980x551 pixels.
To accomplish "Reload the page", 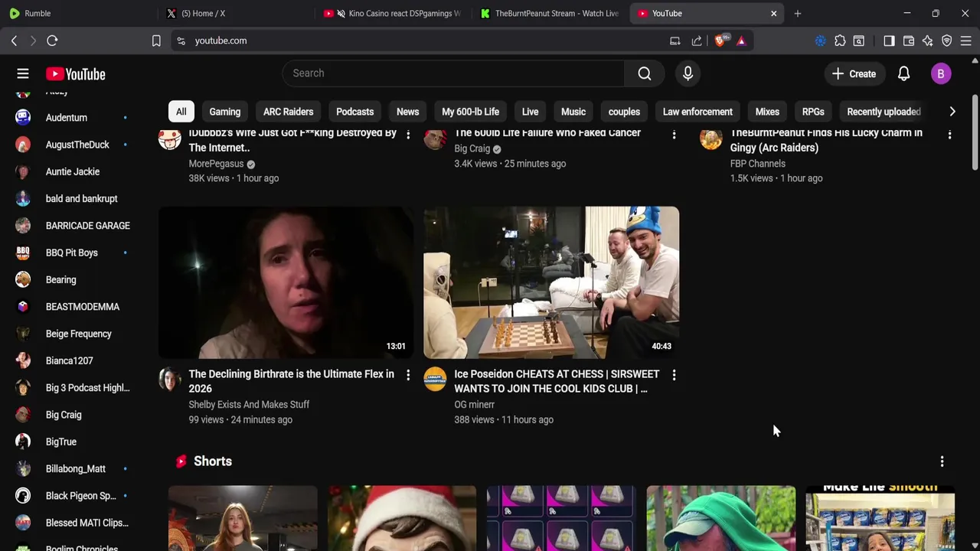I will (52, 41).
